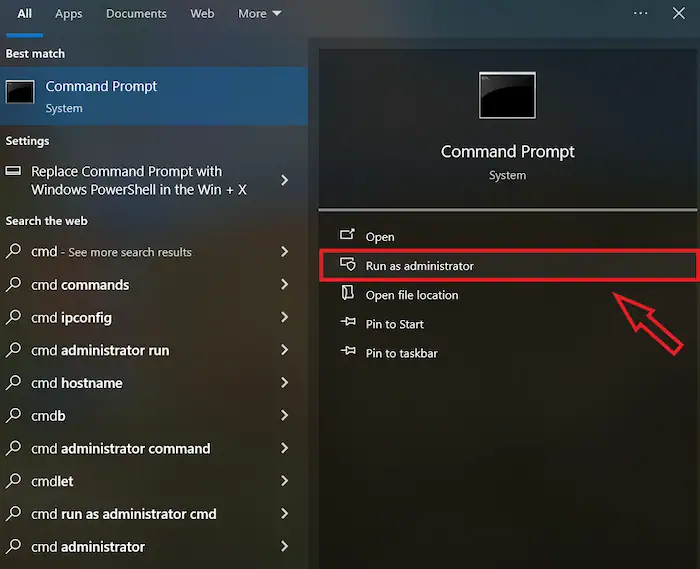Click the Open launch icon

coord(348,236)
